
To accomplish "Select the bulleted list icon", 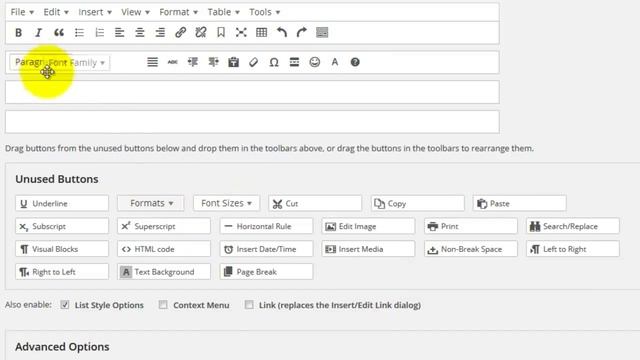I will (x=79, y=33).
